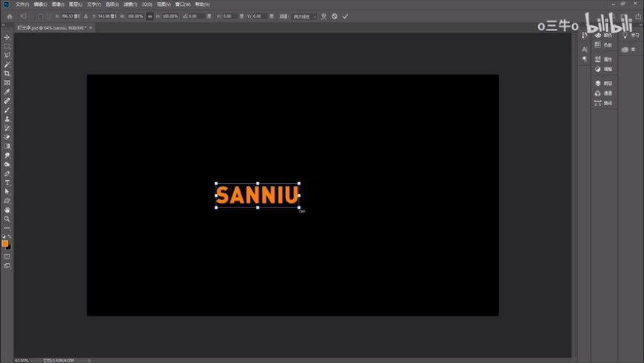Commit the transform with the checkmark
644x363 pixels.
345,16
